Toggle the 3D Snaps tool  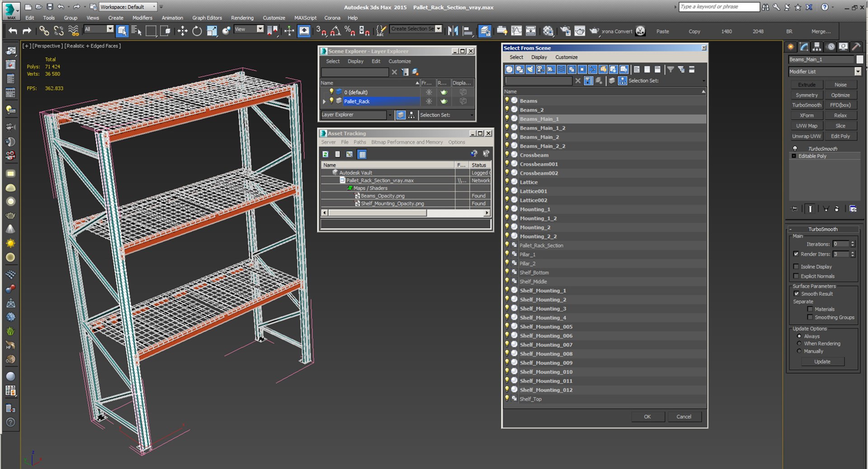pos(321,31)
